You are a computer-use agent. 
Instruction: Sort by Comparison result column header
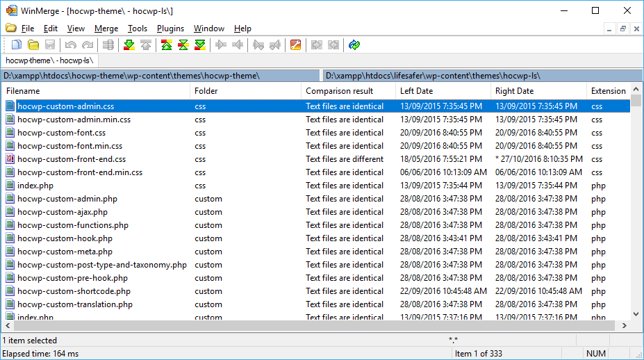click(348, 91)
